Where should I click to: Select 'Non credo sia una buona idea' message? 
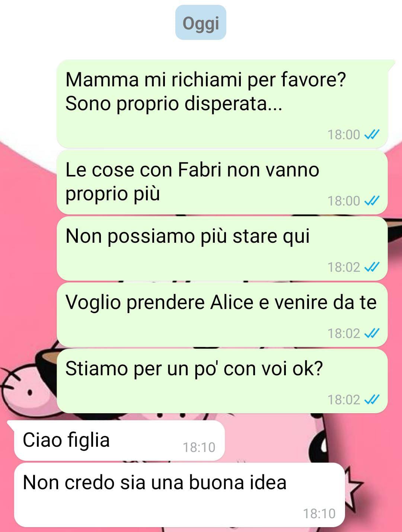pos(179,495)
